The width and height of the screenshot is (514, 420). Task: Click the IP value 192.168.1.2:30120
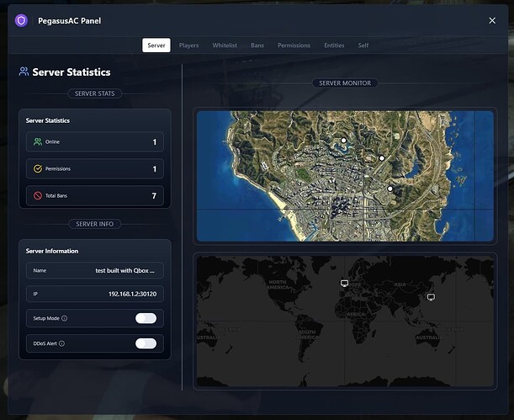point(132,294)
